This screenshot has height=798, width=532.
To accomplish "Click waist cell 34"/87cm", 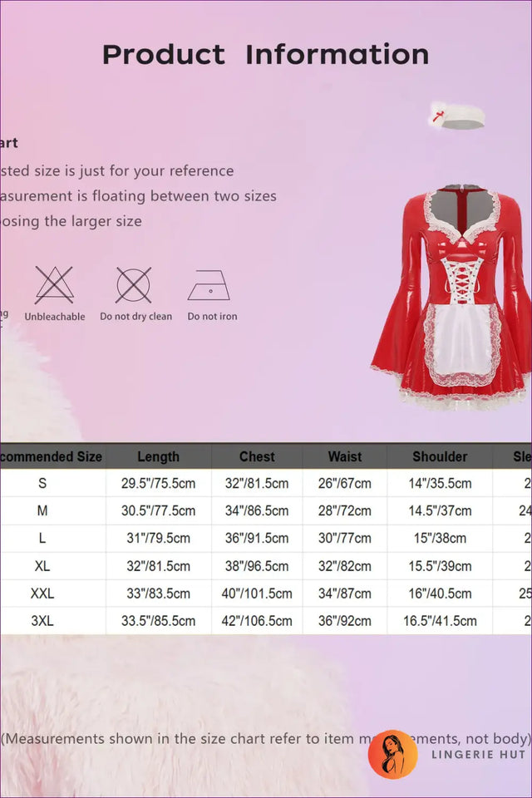I will [x=345, y=594].
